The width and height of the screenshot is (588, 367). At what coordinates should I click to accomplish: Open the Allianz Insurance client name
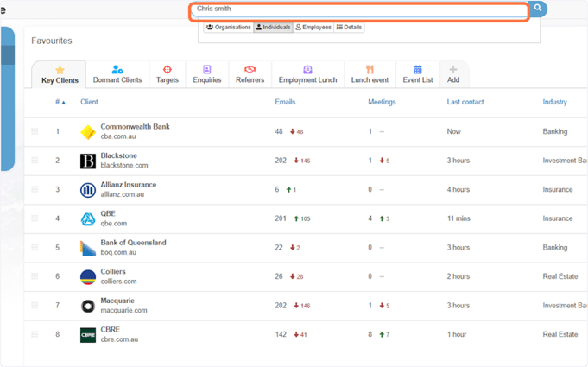[129, 185]
